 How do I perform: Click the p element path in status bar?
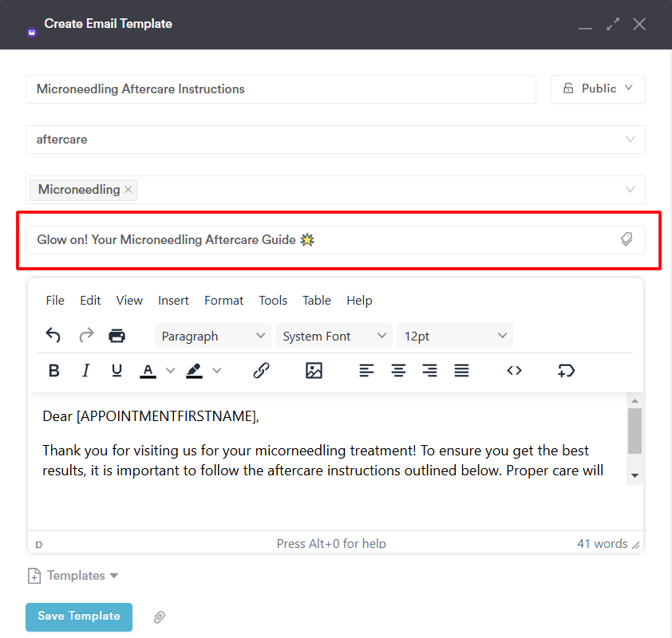coord(38,544)
